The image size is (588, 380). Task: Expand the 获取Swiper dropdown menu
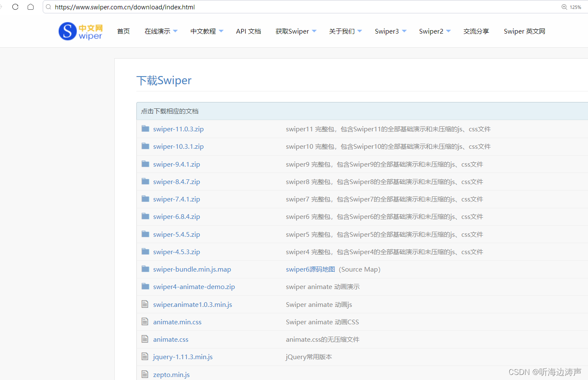point(296,31)
